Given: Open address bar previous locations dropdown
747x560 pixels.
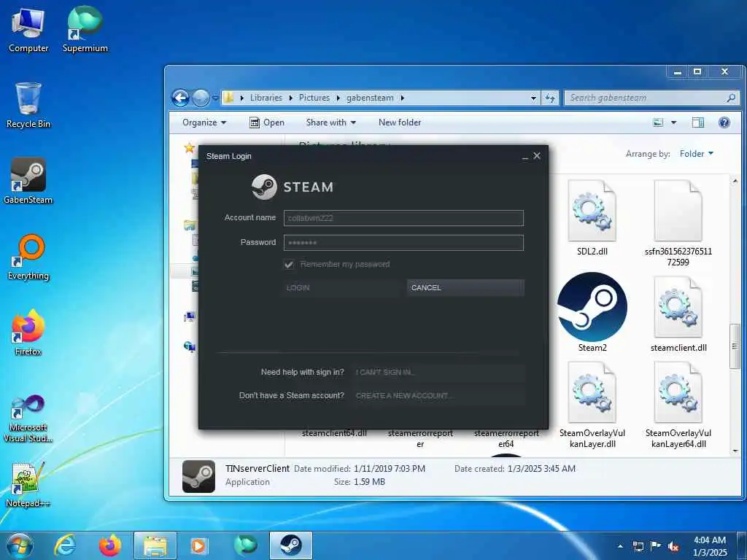Looking at the screenshot, I should click(x=533, y=98).
